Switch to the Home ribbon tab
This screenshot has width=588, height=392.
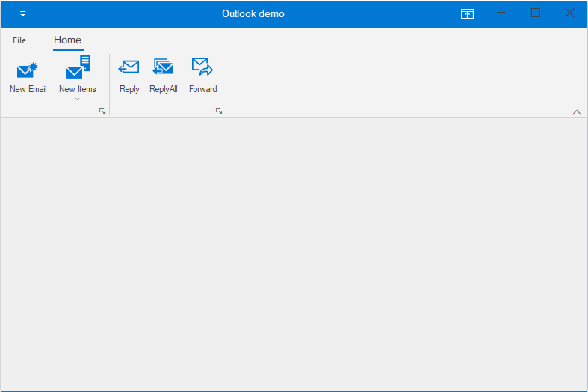67,40
